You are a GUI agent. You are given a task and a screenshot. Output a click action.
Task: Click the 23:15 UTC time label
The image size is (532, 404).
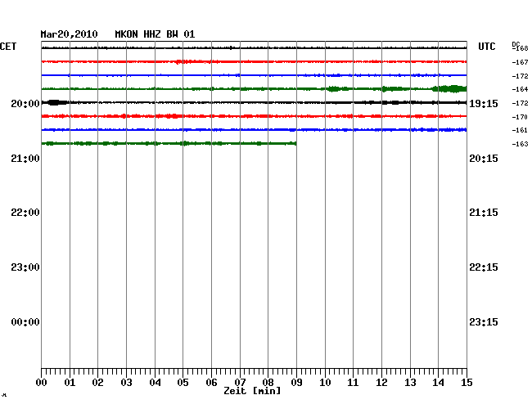(x=484, y=322)
